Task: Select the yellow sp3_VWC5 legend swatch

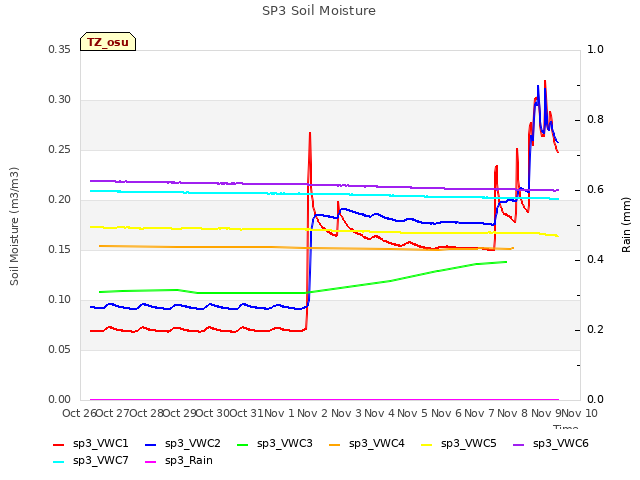Action: 427,444
